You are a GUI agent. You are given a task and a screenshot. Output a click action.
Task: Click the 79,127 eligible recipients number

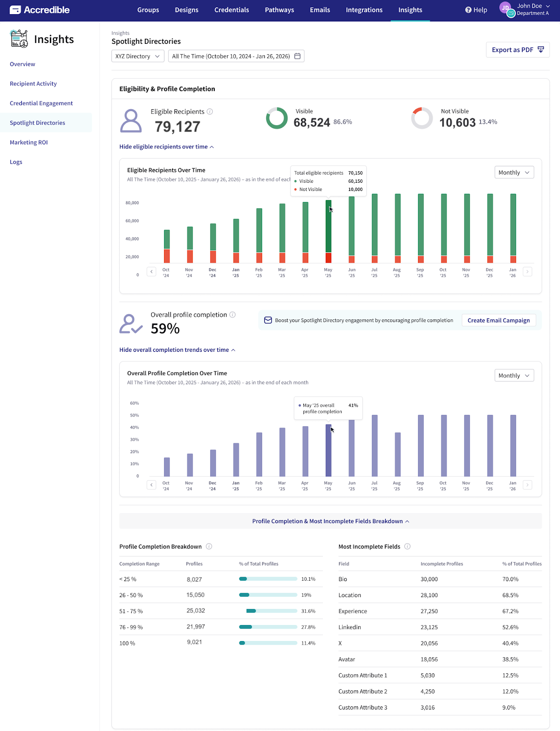click(x=178, y=127)
